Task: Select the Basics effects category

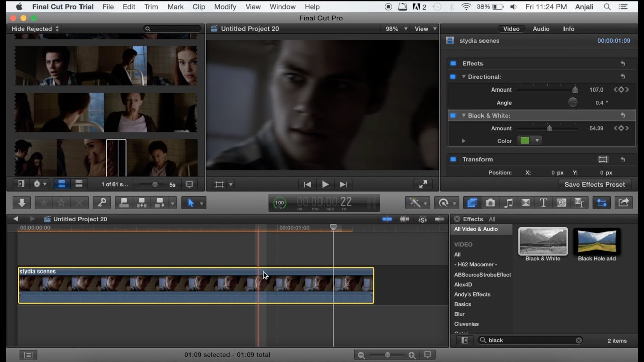Action: [x=463, y=304]
